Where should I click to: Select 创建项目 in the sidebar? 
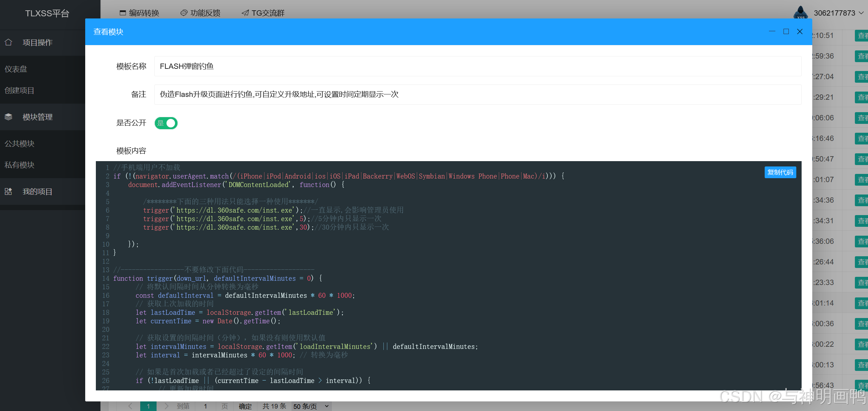tap(20, 91)
